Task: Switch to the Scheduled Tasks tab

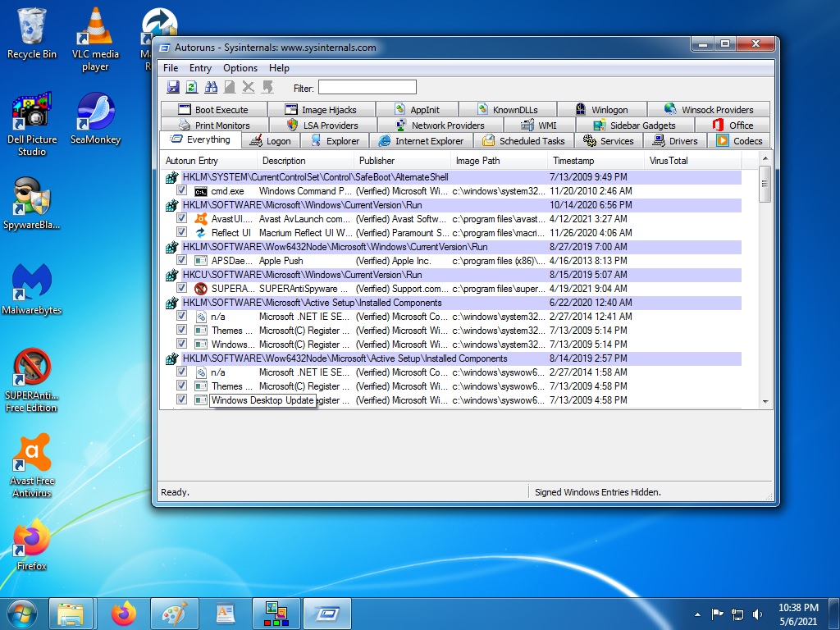Action: click(524, 141)
